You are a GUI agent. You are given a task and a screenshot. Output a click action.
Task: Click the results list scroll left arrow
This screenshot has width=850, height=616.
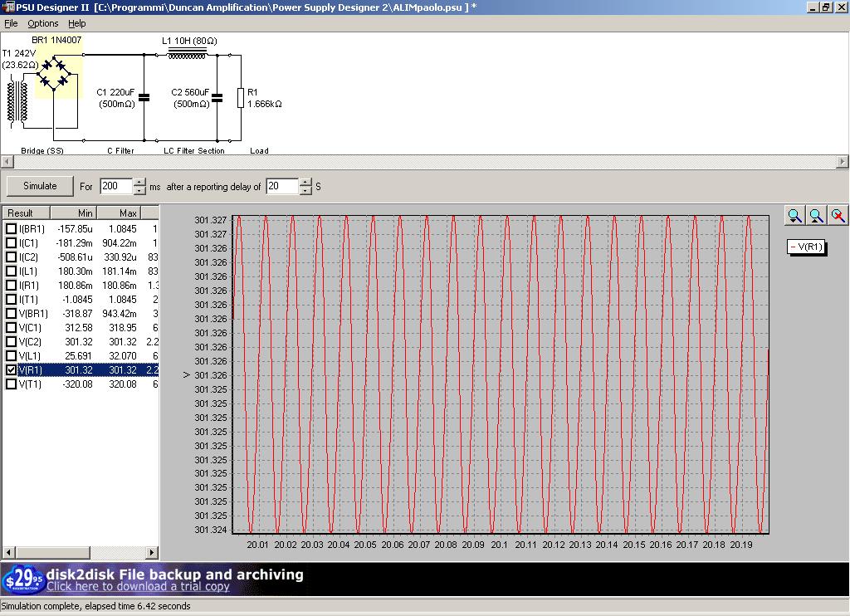[x=8, y=552]
